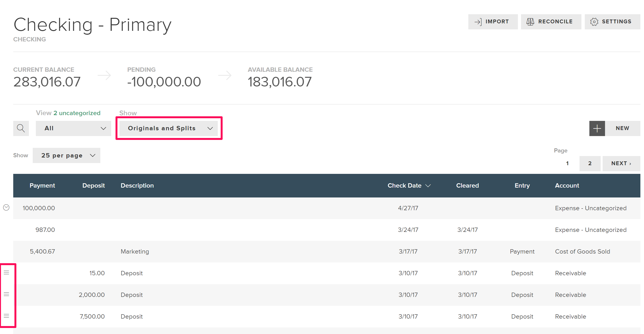Click the Payment entry type cell
This screenshot has width=644, height=334.
tap(522, 251)
